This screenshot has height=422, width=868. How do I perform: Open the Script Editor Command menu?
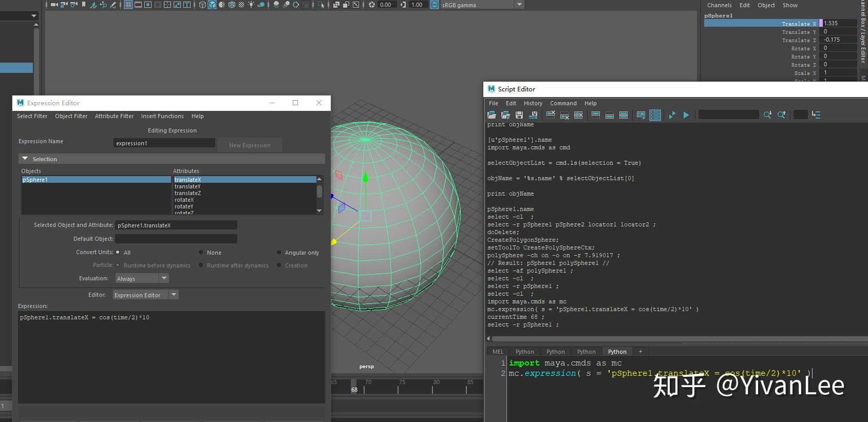563,103
